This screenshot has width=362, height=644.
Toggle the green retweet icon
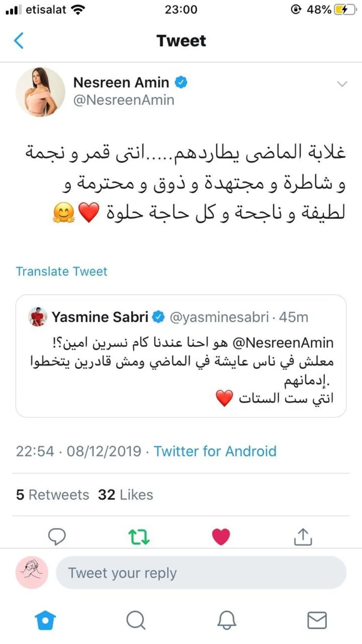pos(139,537)
